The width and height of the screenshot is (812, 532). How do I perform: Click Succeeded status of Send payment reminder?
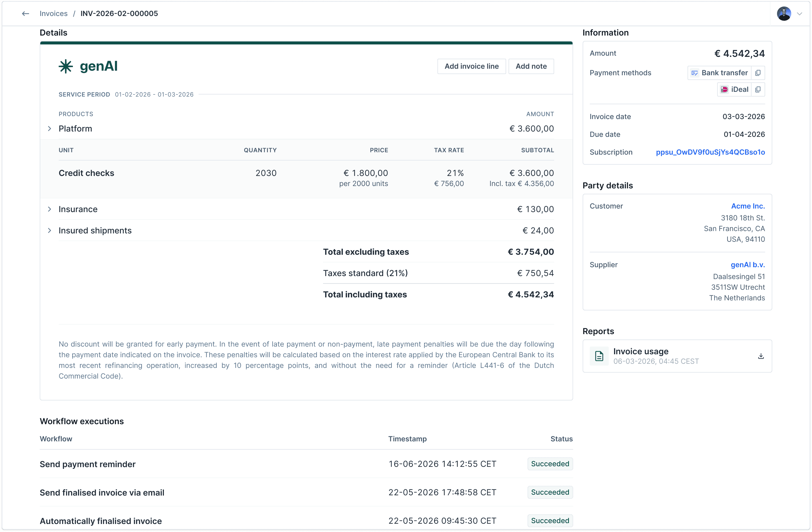click(550, 464)
